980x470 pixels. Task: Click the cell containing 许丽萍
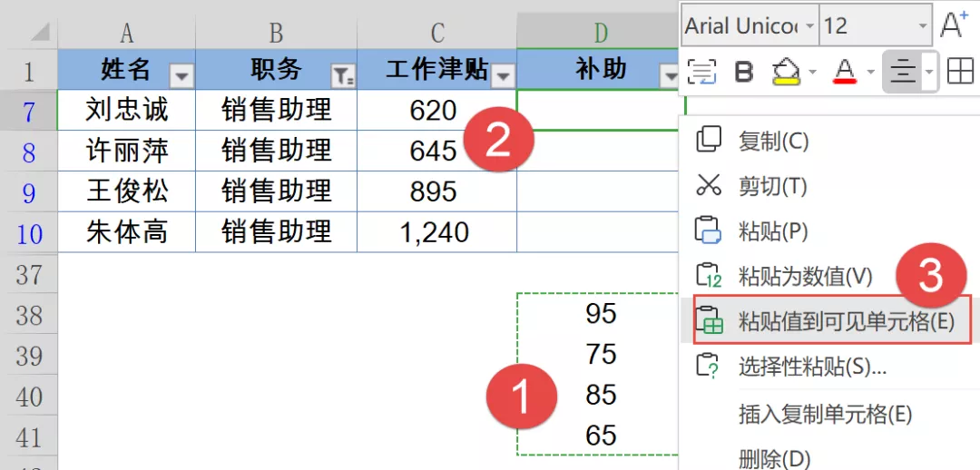click(127, 152)
